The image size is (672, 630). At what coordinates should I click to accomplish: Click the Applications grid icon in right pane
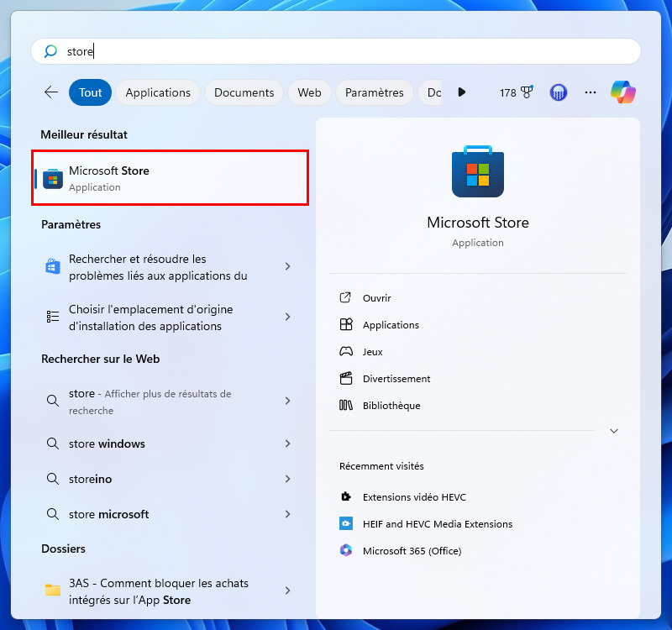click(x=346, y=324)
